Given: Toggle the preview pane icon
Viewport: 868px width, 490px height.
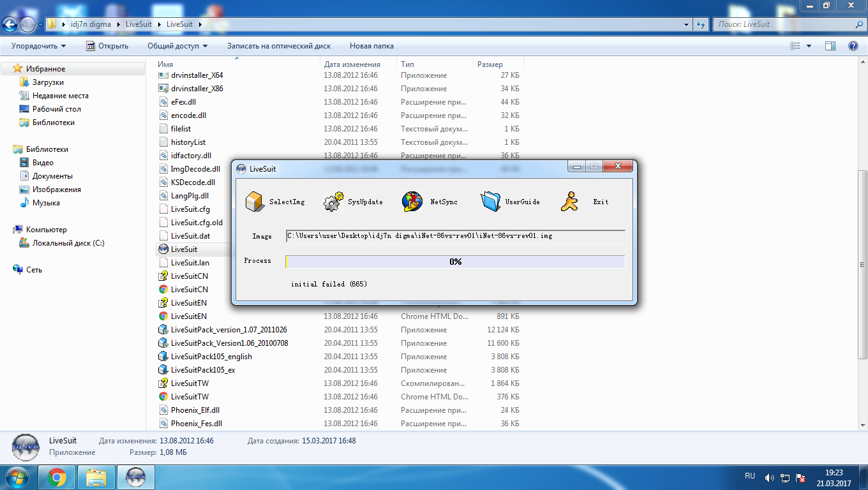Looking at the screenshot, I should [830, 46].
